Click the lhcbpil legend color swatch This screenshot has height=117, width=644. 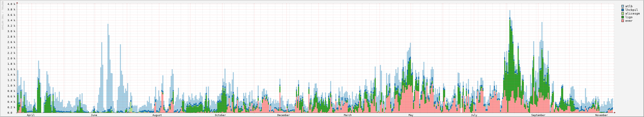(x=623, y=10)
